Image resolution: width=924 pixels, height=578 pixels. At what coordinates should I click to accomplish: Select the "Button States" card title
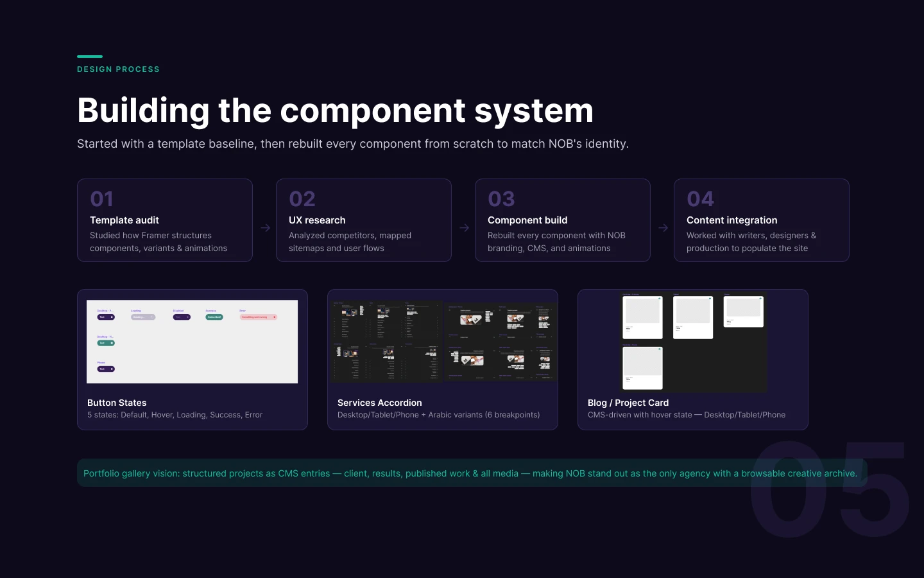117,403
